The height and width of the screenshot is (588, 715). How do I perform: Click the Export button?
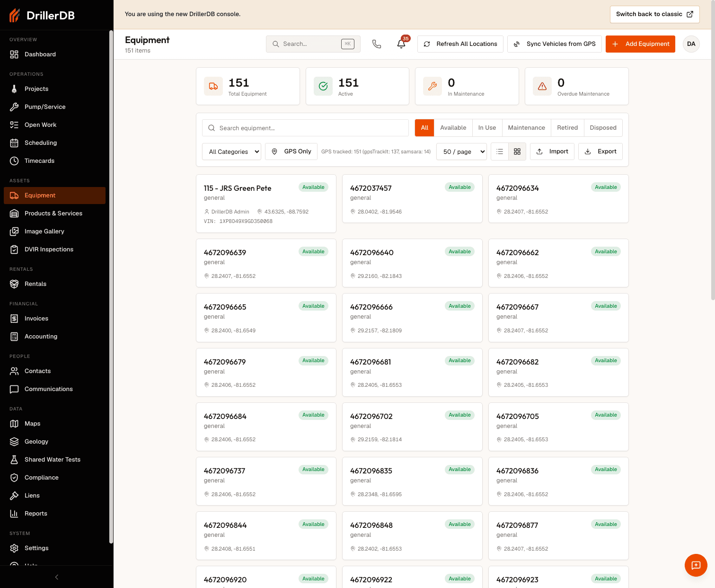600,151
